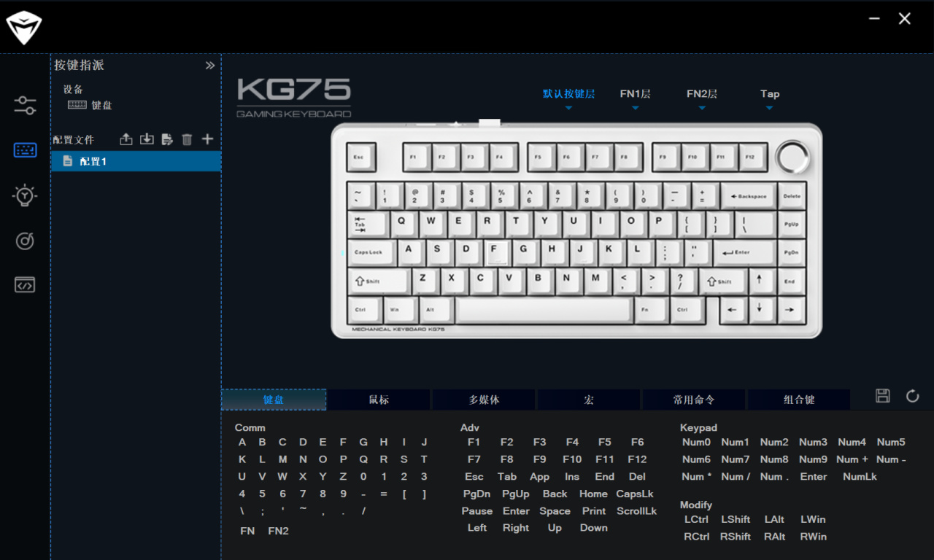Switch to the 多媒体 tab

[484, 400]
